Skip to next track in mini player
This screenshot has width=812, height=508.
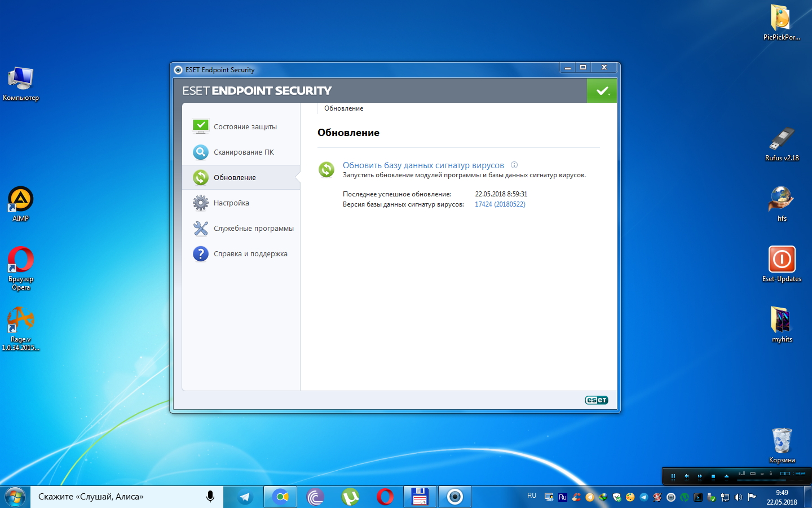point(700,476)
